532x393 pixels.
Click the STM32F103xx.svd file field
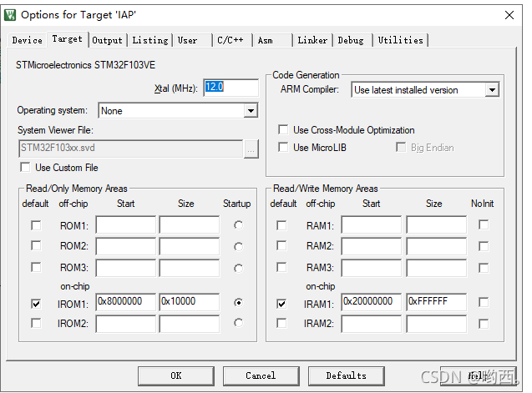(131, 149)
